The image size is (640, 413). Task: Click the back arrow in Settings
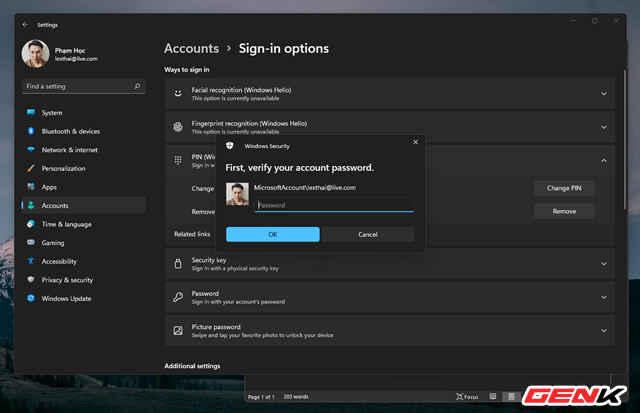tap(25, 24)
